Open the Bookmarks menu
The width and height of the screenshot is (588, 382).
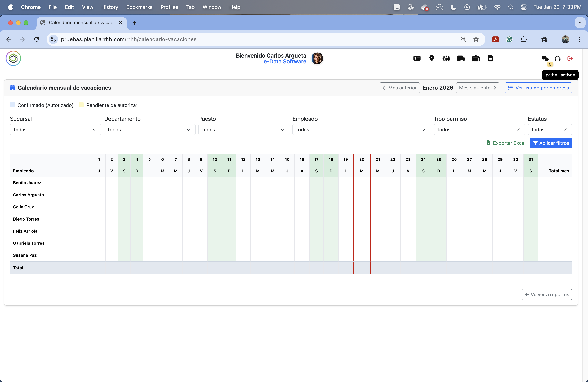pyautogui.click(x=139, y=7)
